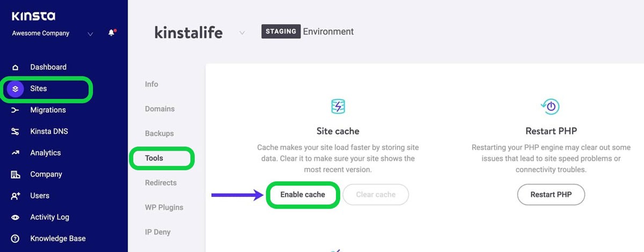Click the Knowledge Base question icon
The height and width of the screenshot is (252, 644).
pos(15,239)
